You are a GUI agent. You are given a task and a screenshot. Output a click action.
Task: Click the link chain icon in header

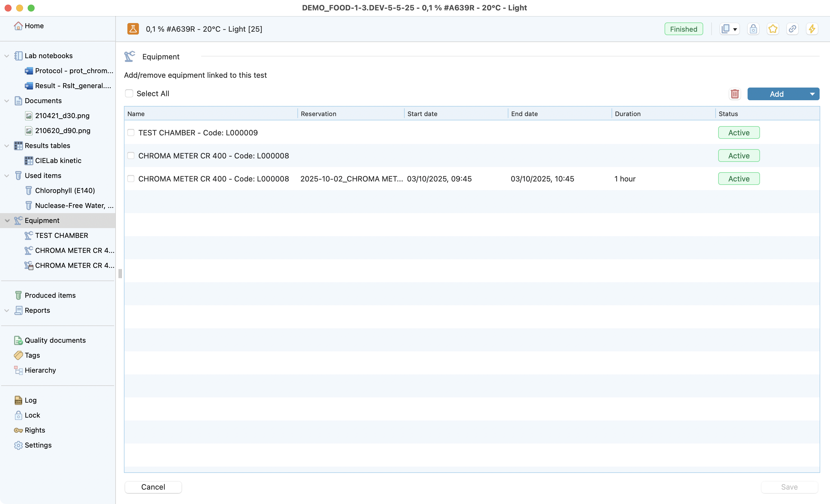(x=792, y=29)
